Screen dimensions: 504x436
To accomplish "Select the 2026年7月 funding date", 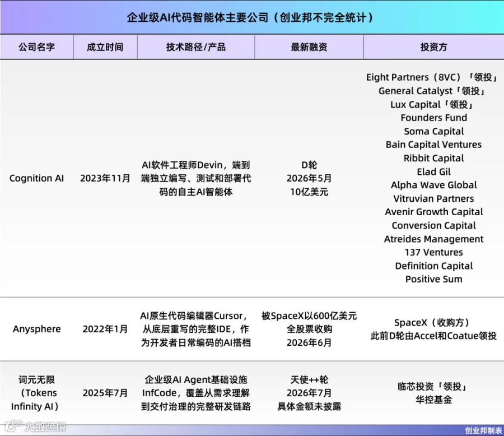I will 309,393.
